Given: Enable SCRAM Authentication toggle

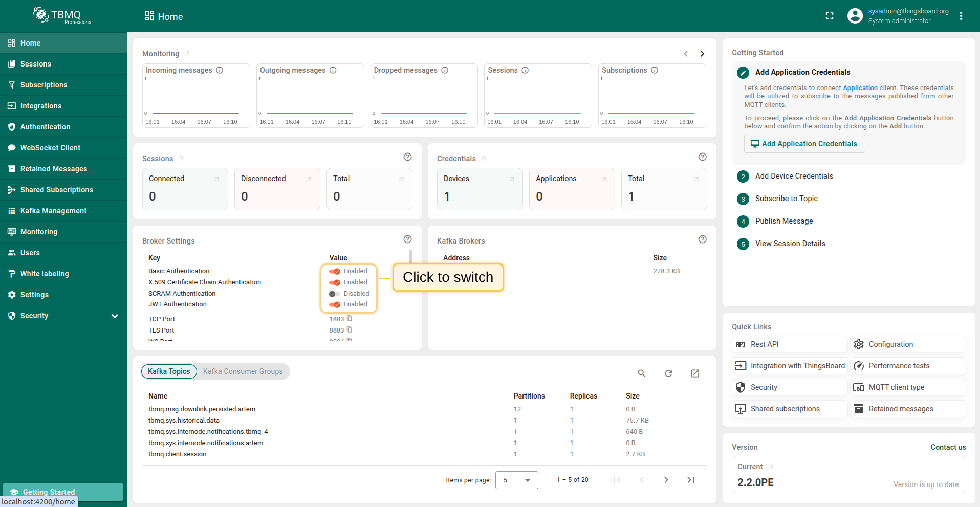Looking at the screenshot, I should [335, 294].
